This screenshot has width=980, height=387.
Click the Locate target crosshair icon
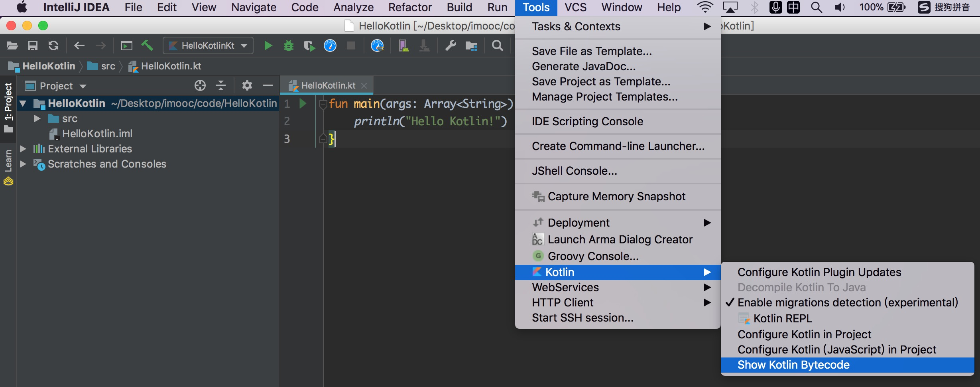[x=200, y=85]
